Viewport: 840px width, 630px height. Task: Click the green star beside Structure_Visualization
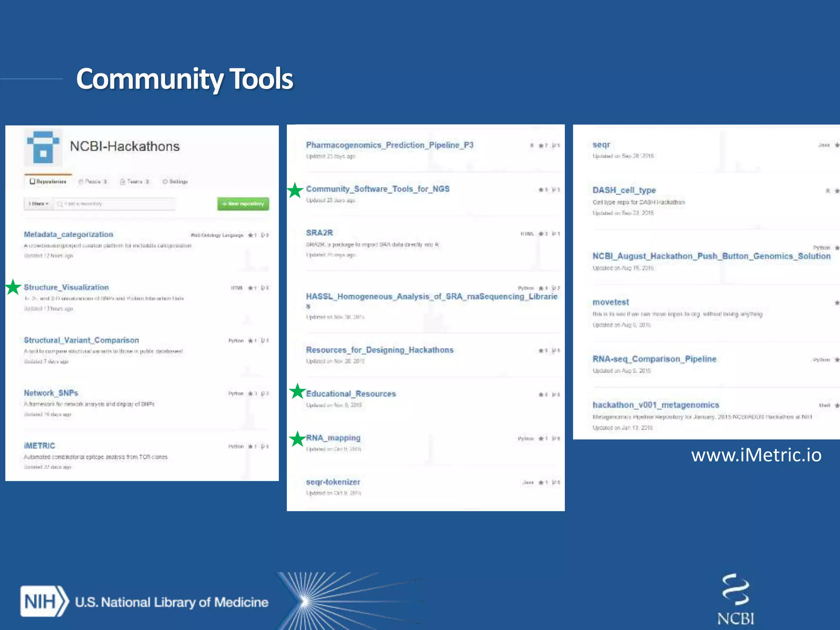point(13,287)
